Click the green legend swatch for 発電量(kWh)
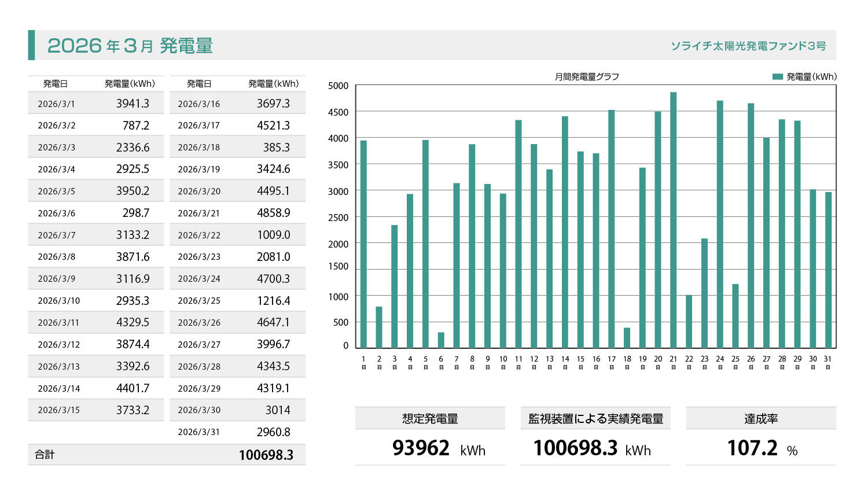The image size is (868, 501). coord(777,76)
